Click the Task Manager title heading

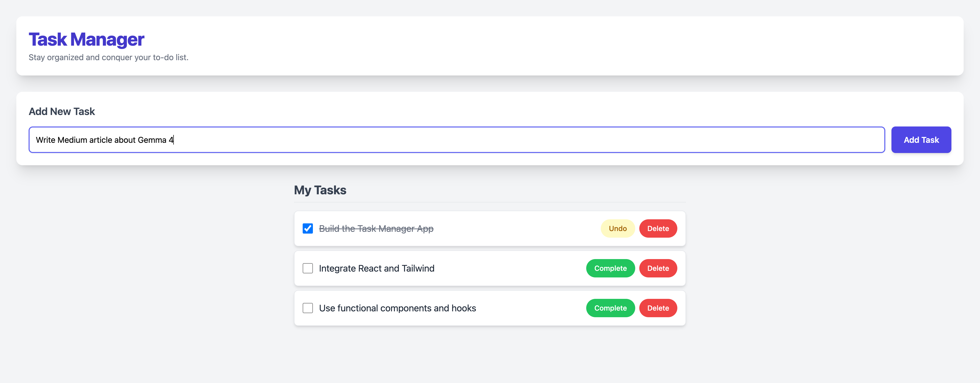click(x=86, y=40)
